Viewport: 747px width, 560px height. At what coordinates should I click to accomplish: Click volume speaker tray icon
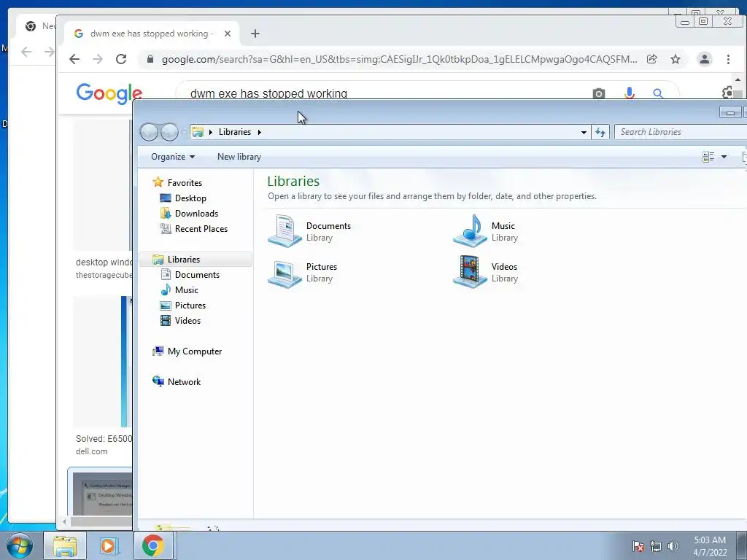click(673, 546)
